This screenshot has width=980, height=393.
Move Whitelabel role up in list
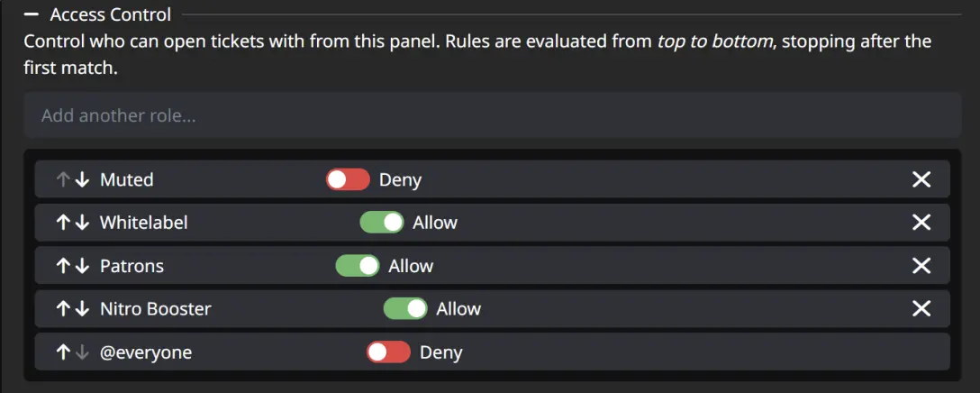pos(63,223)
